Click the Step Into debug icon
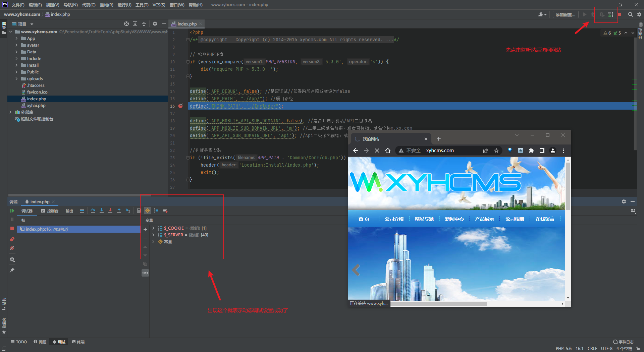 [102, 211]
